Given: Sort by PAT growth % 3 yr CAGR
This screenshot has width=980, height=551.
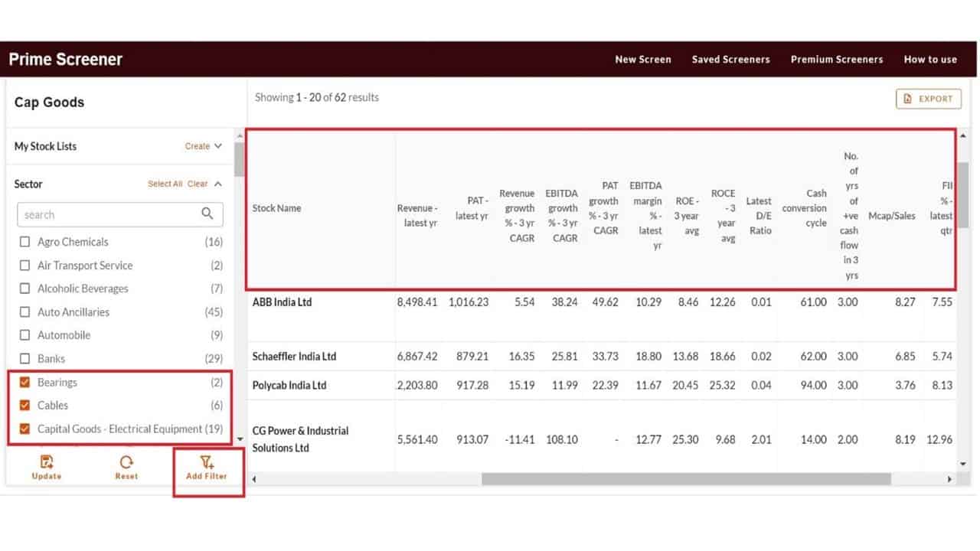Looking at the screenshot, I should (603, 208).
